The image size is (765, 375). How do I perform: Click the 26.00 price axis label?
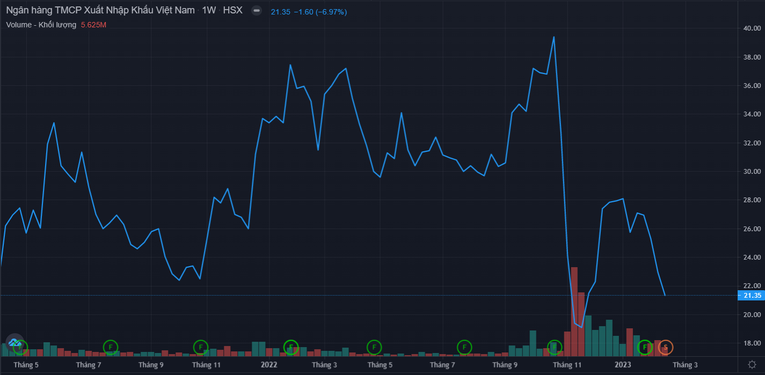point(753,229)
